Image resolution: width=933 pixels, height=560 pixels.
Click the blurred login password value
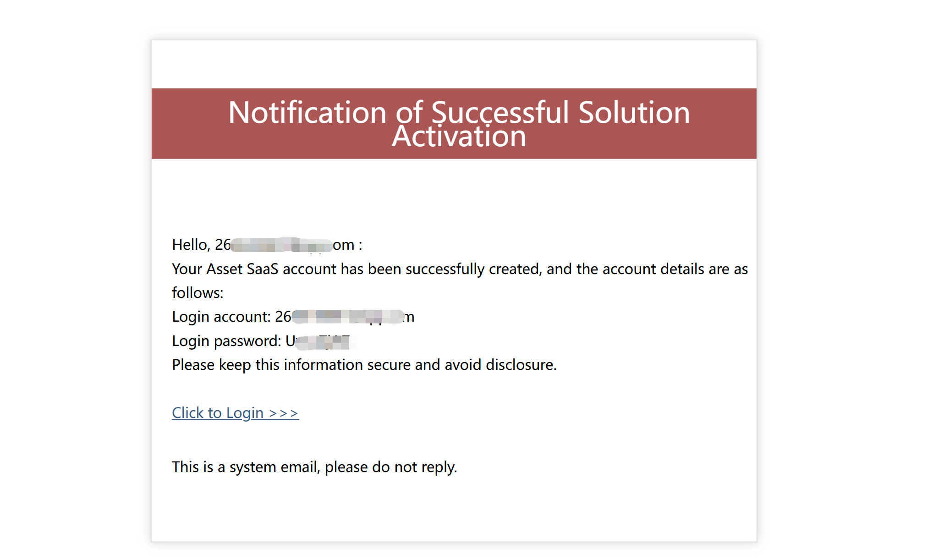pyautogui.click(x=323, y=341)
